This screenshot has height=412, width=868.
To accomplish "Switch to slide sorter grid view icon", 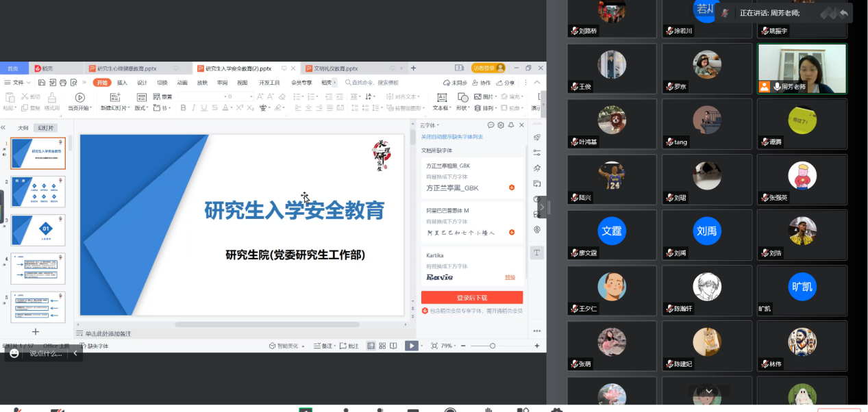I will coord(382,346).
